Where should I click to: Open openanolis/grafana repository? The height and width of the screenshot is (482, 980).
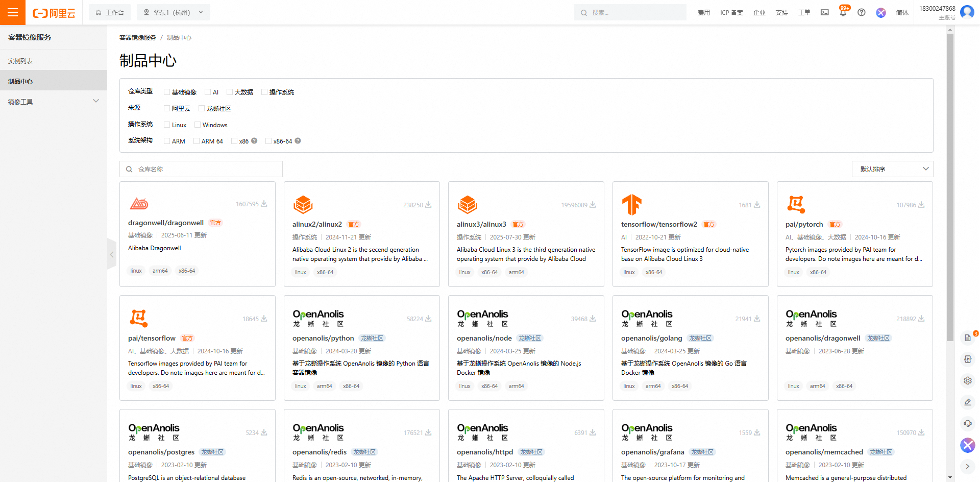point(652,452)
